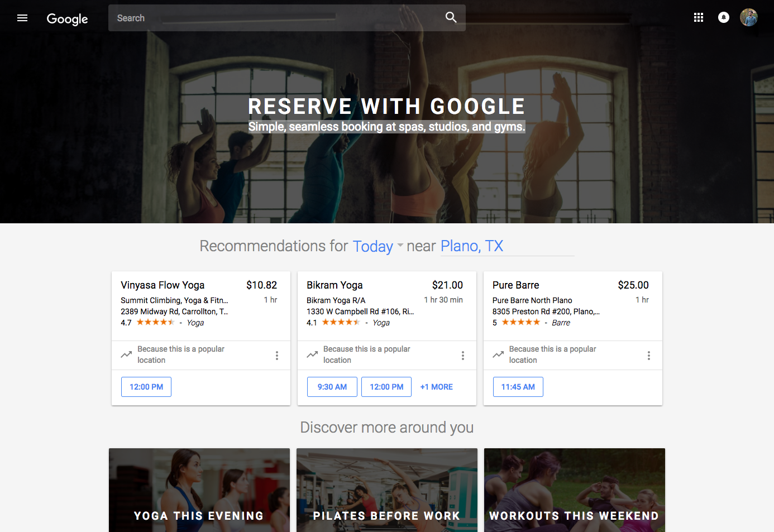774x532 pixels.
Task: Book Bikram Yoga at 9:30 AM
Action: pos(332,387)
